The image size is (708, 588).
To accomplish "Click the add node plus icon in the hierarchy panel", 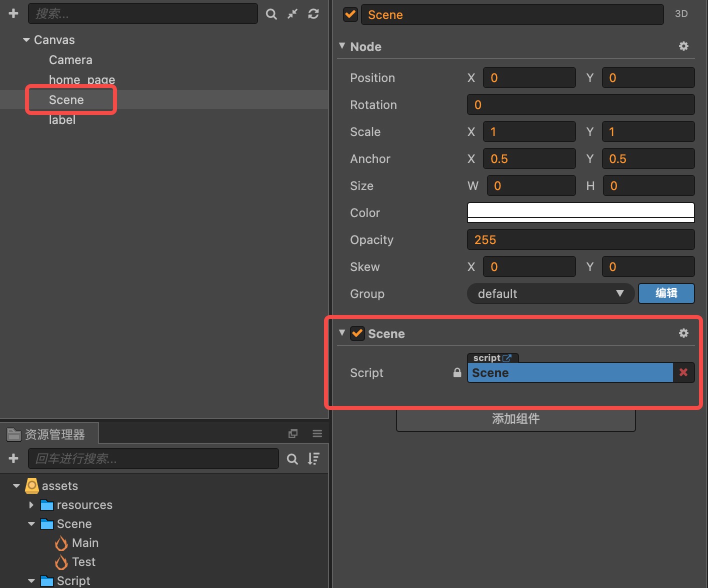I will [x=13, y=13].
